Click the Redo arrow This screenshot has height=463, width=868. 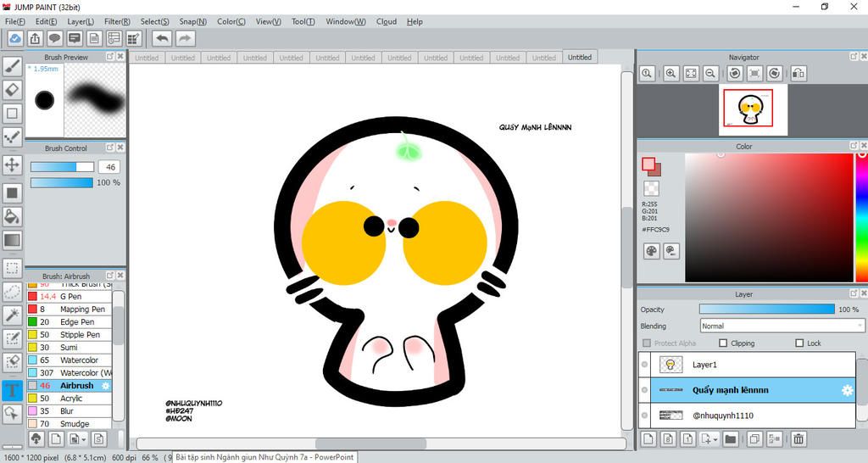click(x=186, y=38)
